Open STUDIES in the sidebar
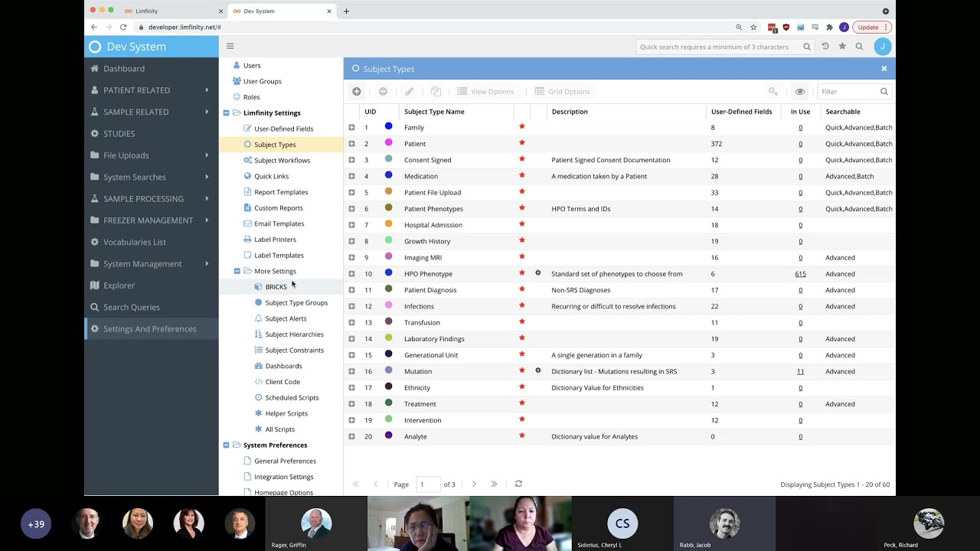The height and width of the screenshot is (551, 980). coord(151,133)
